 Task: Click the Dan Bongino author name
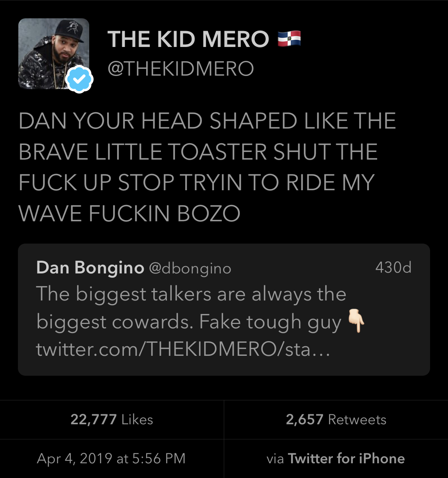coord(90,268)
